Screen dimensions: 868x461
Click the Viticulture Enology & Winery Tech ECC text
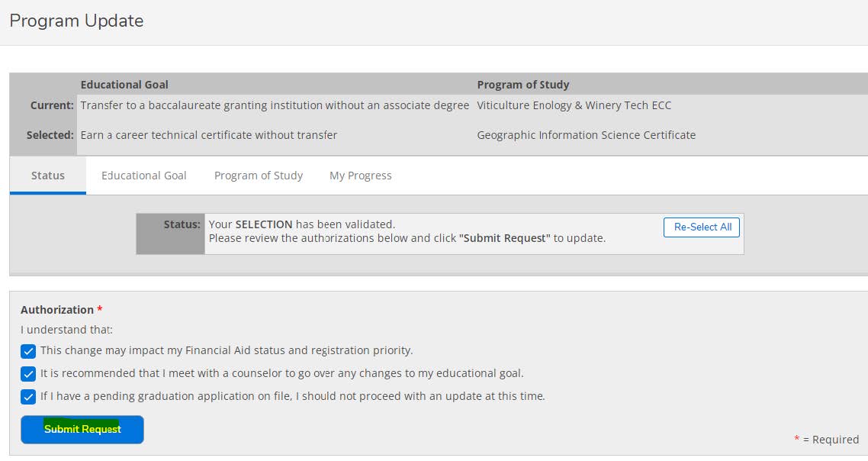pos(573,105)
